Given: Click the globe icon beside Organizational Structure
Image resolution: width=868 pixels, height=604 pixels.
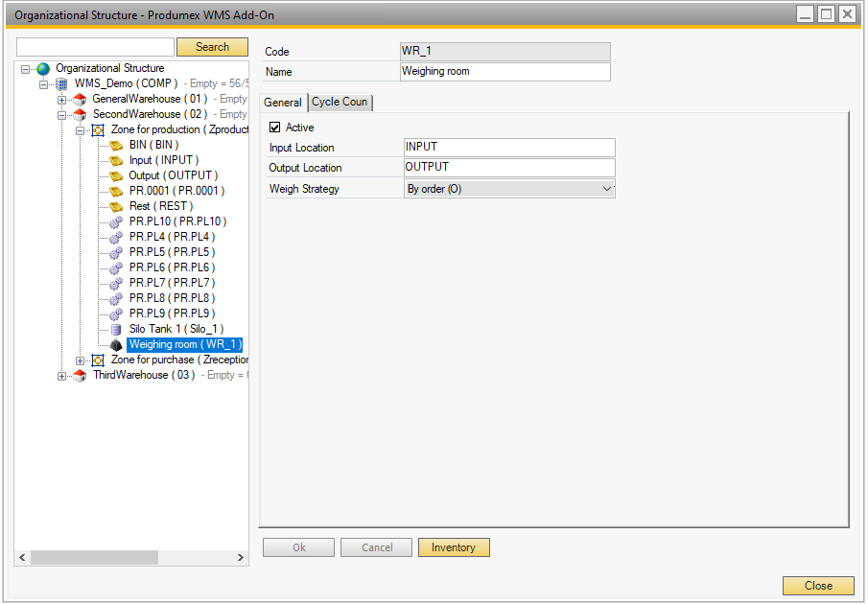Looking at the screenshot, I should tap(42, 69).
